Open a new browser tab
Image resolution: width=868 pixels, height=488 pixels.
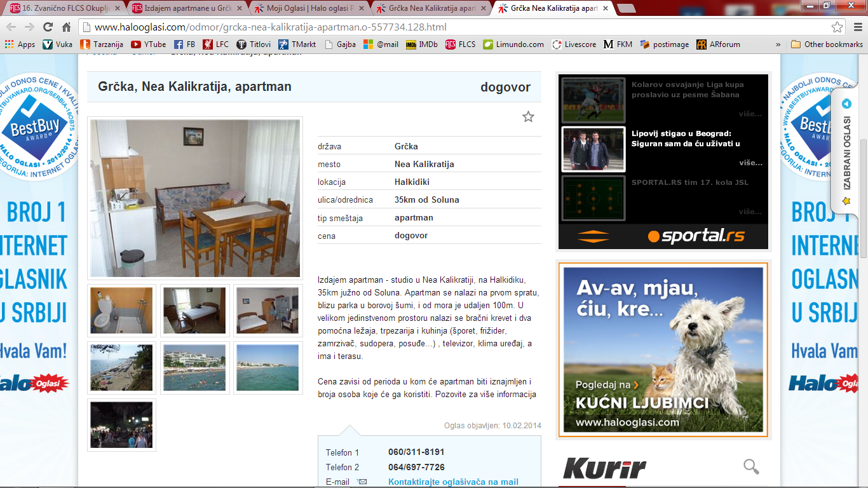pyautogui.click(x=626, y=9)
